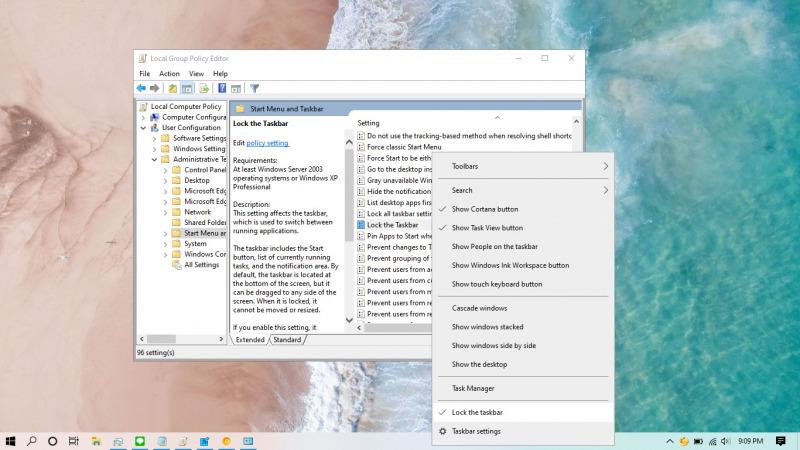Expand the Desktop tree node
The width and height of the screenshot is (800, 450).
coord(165,181)
